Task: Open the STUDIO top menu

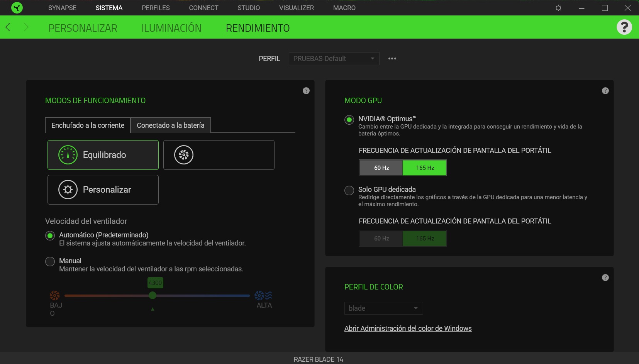Action: click(x=249, y=8)
